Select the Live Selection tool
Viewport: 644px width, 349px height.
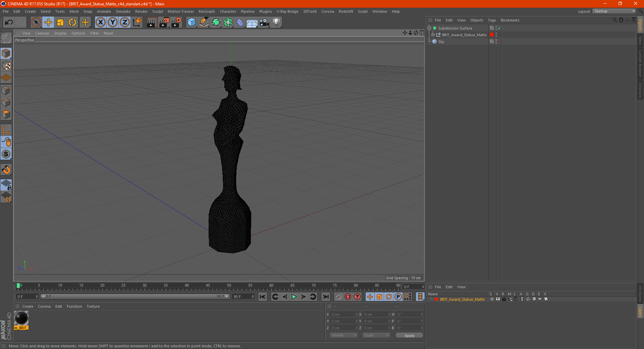(36, 22)
